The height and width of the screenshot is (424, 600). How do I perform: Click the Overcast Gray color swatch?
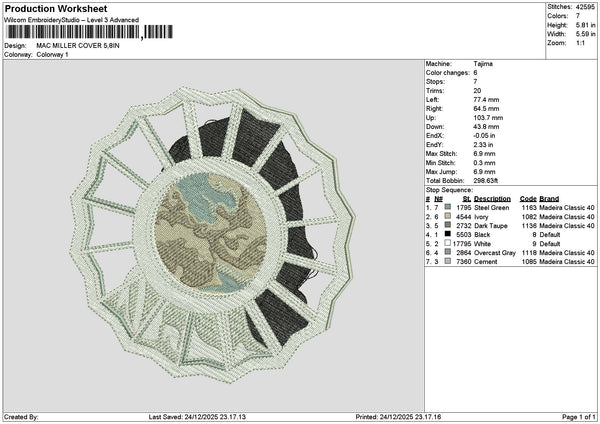tap(448, 252)
